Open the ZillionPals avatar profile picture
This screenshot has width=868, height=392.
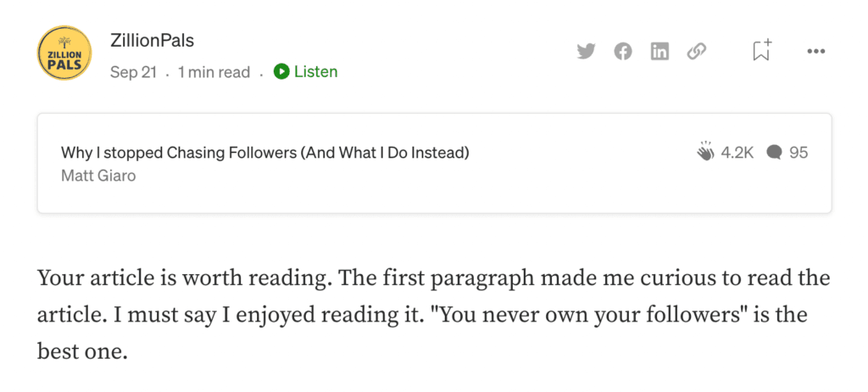(64, 53)
